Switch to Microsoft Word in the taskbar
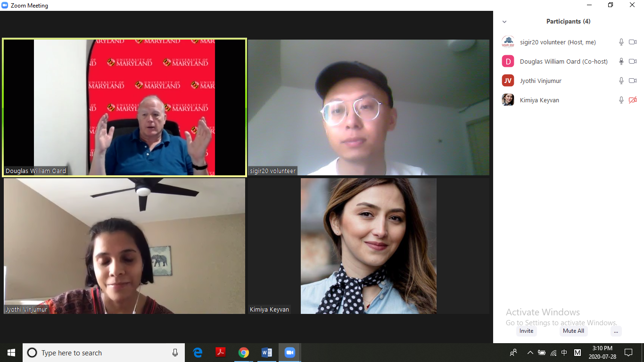The height and width of the screenshot is (362, 644). point(266,353)
